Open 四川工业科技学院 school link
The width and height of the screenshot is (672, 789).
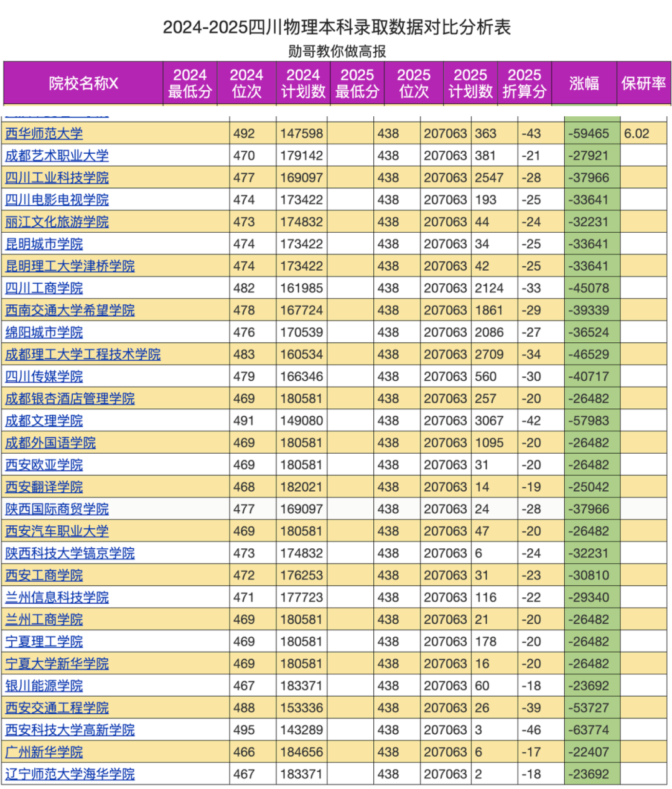(x=57, y=178)
